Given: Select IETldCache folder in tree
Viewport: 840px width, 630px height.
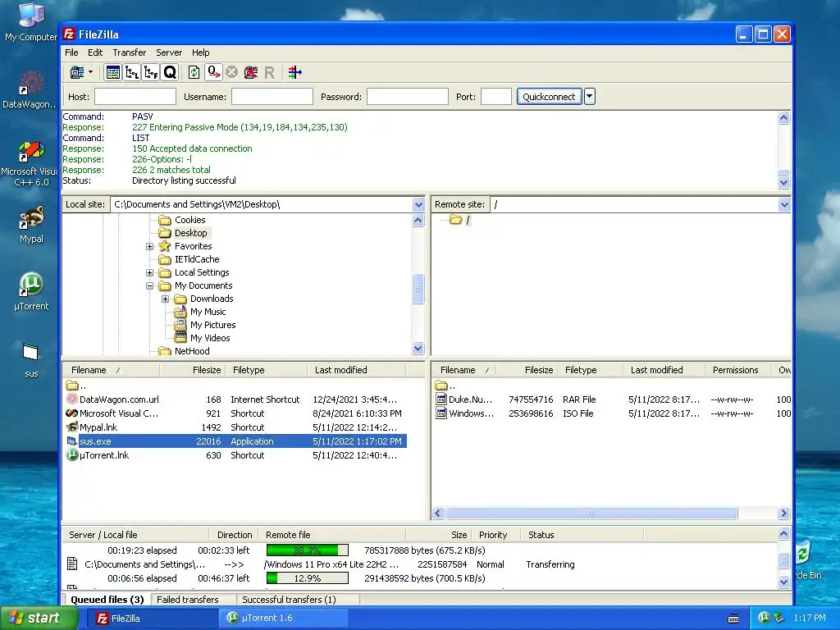Looking at the screenshot, I should (197, 259).
